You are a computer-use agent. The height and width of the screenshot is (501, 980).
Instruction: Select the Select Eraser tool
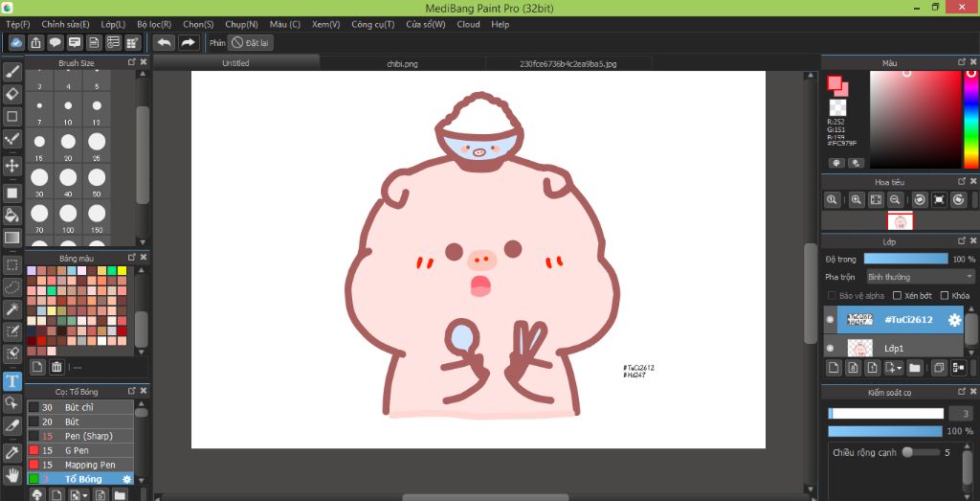click(11, 353)
